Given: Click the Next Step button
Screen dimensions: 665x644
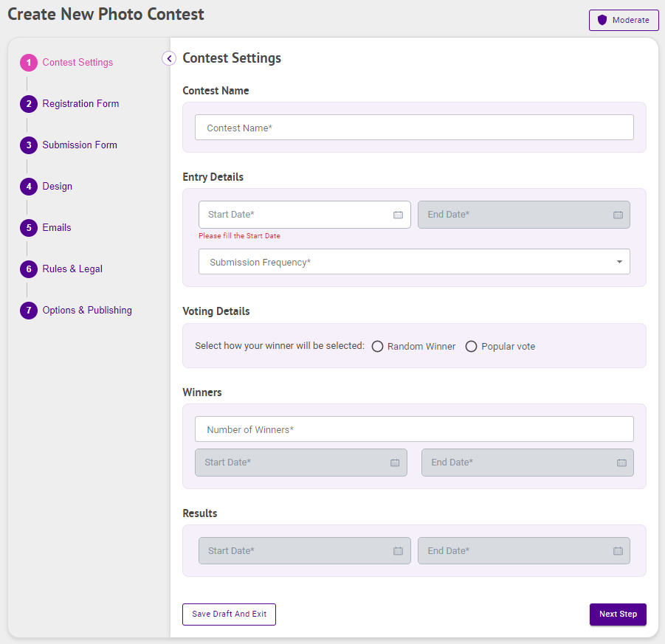Looking at the screenshot, I should pos(618,614).
